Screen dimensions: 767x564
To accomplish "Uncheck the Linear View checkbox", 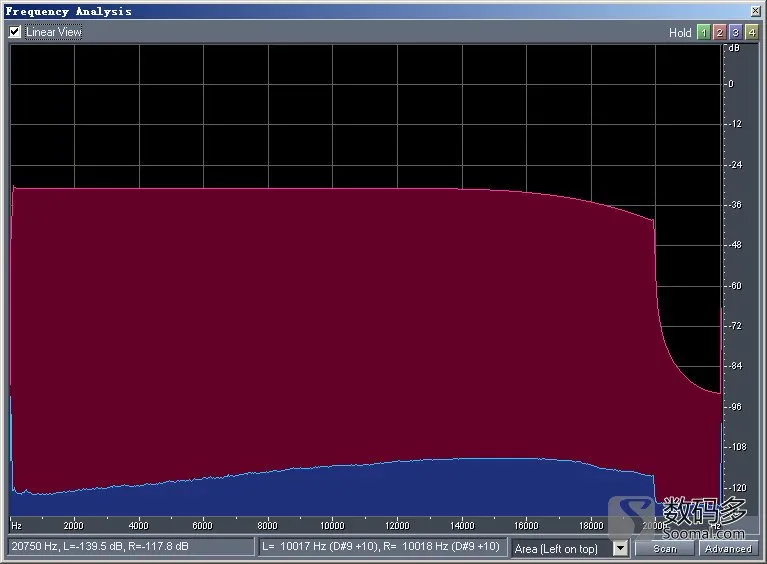I will pos(15,32).
